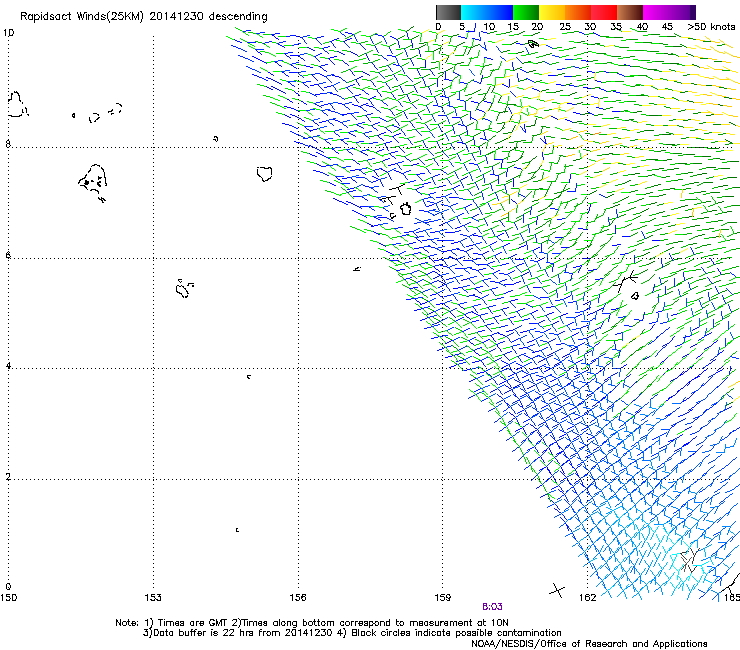This screenshot has width=740, height=650.
Task: Click the word 'descending' in the title
Action: pyautogui.click(x=238, y=17)
